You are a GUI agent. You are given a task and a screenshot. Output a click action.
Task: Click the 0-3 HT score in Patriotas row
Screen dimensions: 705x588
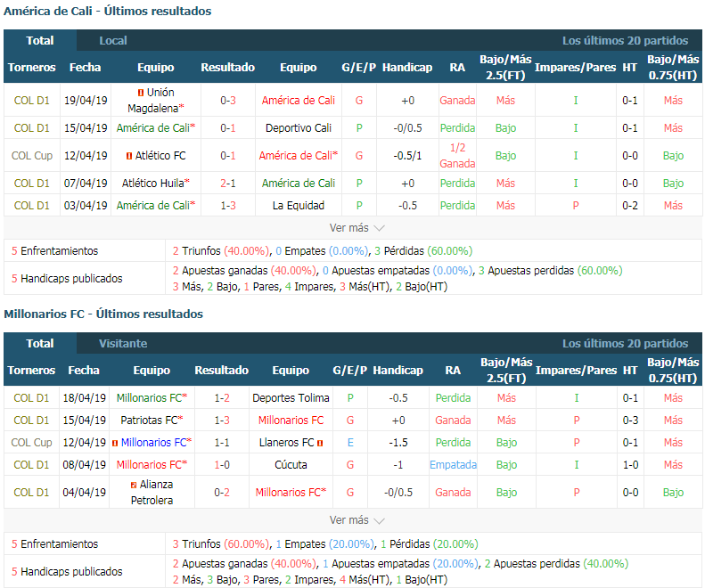point(630,421)
